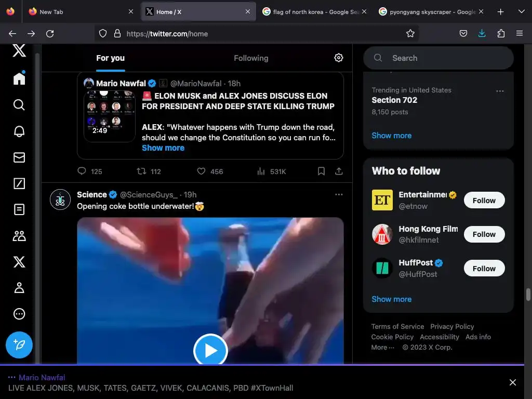Viewport: 532px width, 399px height.
Task: Go back with browser back arrow
Action: [x=12, y=34]
